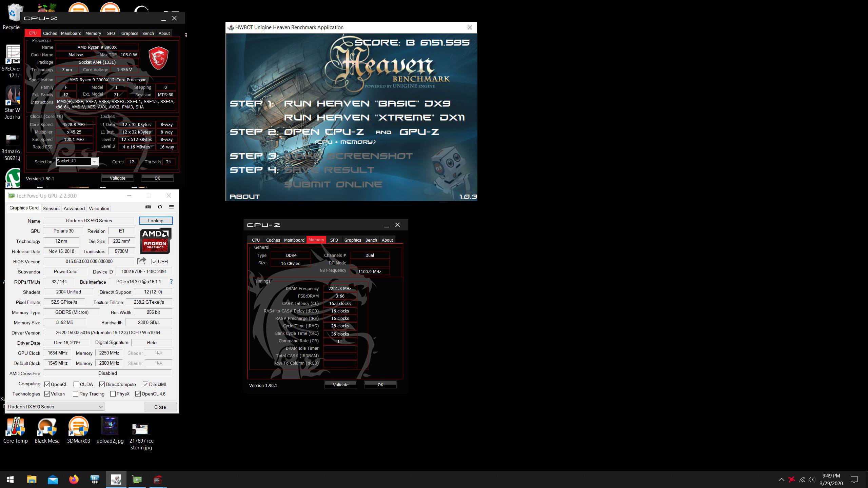Click OK in the top-left CPU-Z window
This screenshot has height=488, width=868.
pyautogui.click(x=157, y=178)
